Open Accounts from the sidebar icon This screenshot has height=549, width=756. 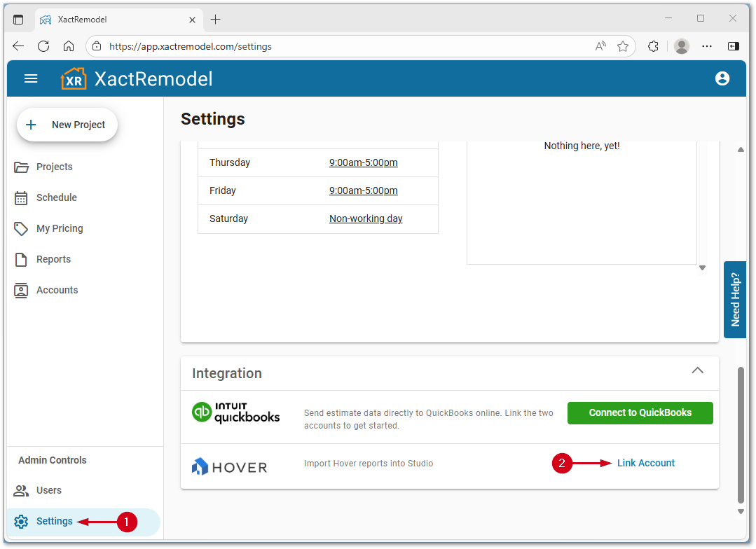(x=22, y=290)
